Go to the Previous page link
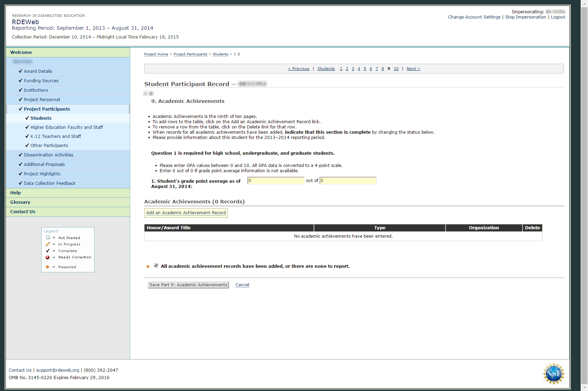The width and height of the screenshot is (588, 391). tap(299, 69)
